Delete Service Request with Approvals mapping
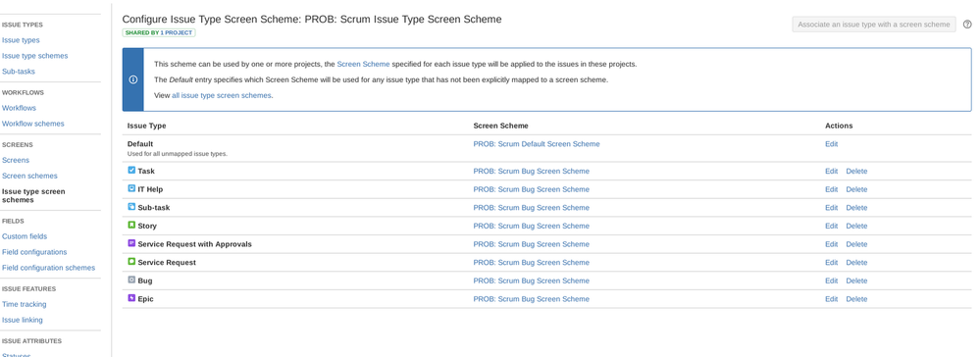The image size is (980, 357). point(856,244)
